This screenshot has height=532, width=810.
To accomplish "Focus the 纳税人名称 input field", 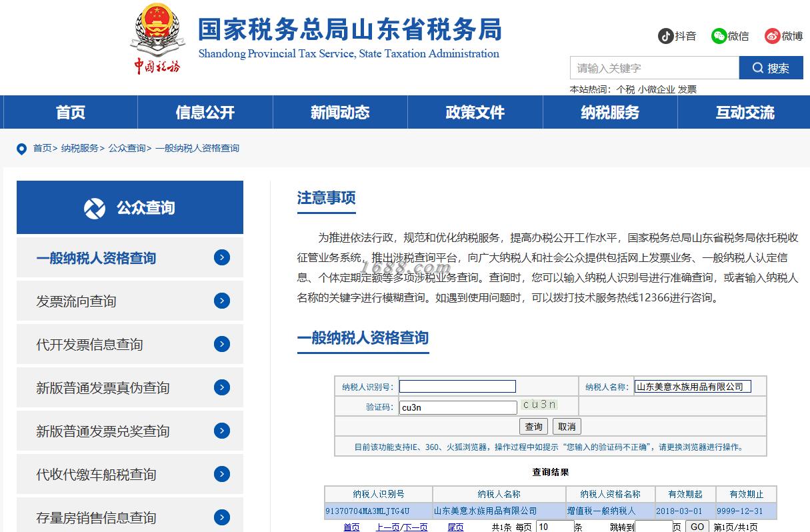I will 693,387.
